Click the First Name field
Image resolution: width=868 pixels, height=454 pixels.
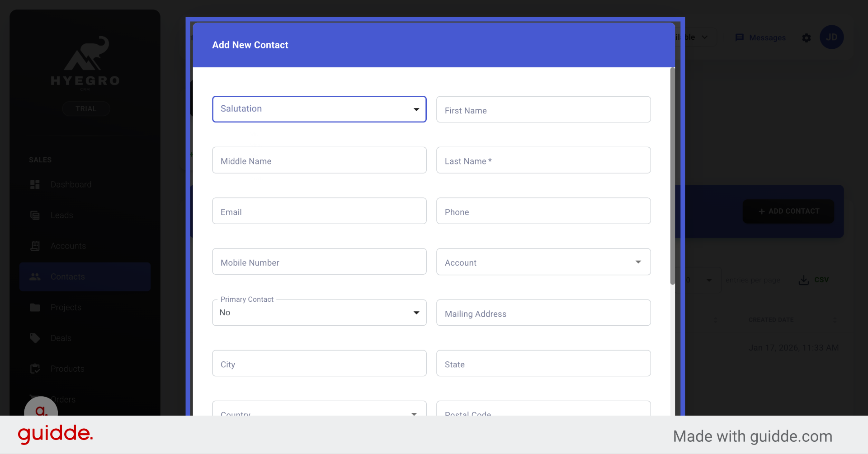click(543, 110)
